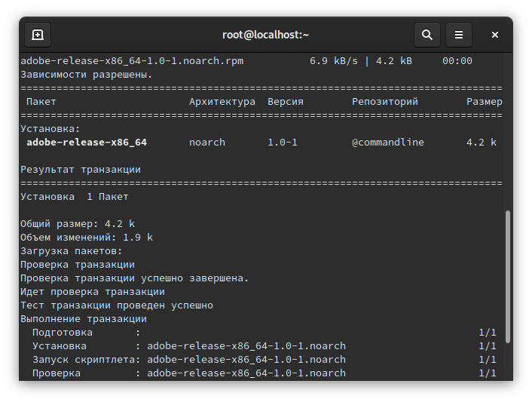Viewport: 532px width, 402px height.
Task: Click the 'Выполнение транзакции' line
Action: (x=84, y=319)
